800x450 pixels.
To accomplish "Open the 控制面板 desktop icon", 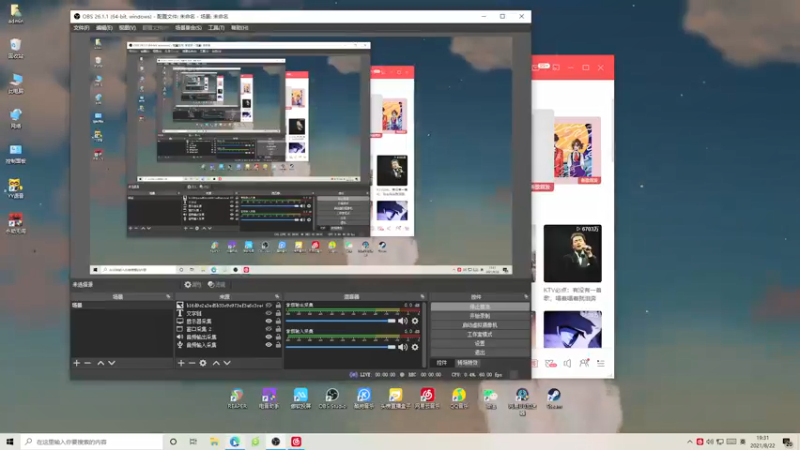I will tap(15, 153).
